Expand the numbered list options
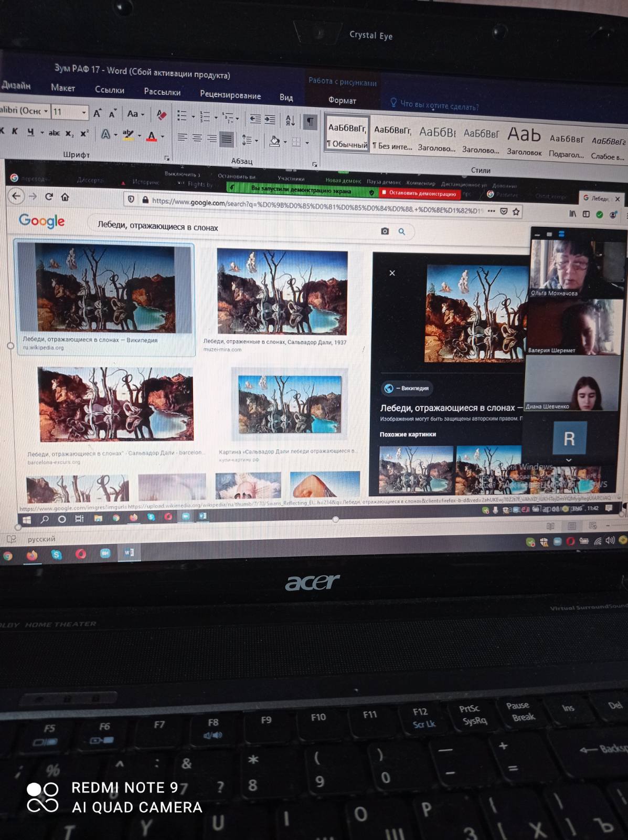Viewport: 628px width, 840px height. (x=216, y=118)
